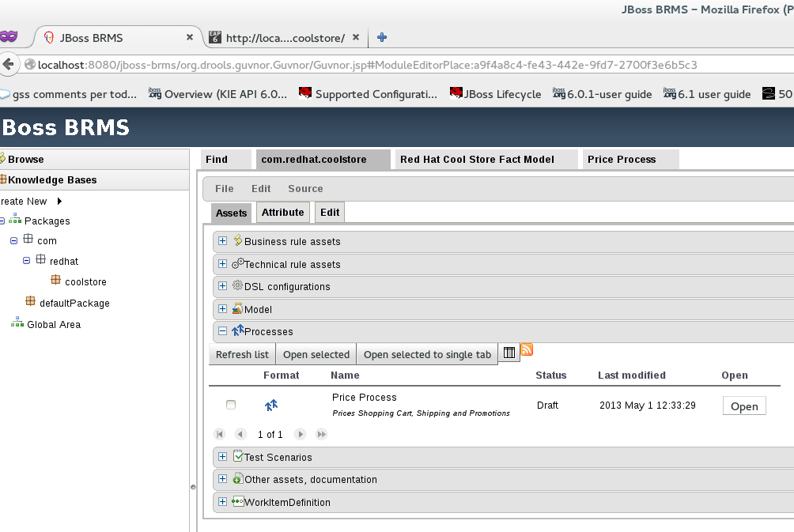Click the Open selected button
The image size is (794, 532).
316,354
